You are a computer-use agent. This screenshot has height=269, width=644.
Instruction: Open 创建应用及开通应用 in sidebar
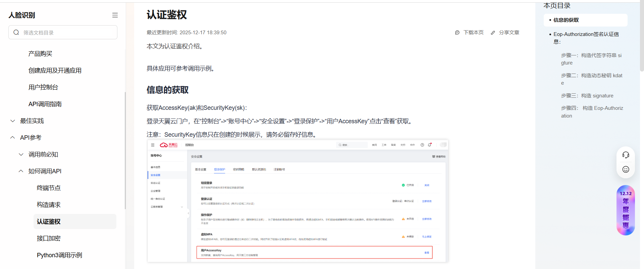(55, 71)
